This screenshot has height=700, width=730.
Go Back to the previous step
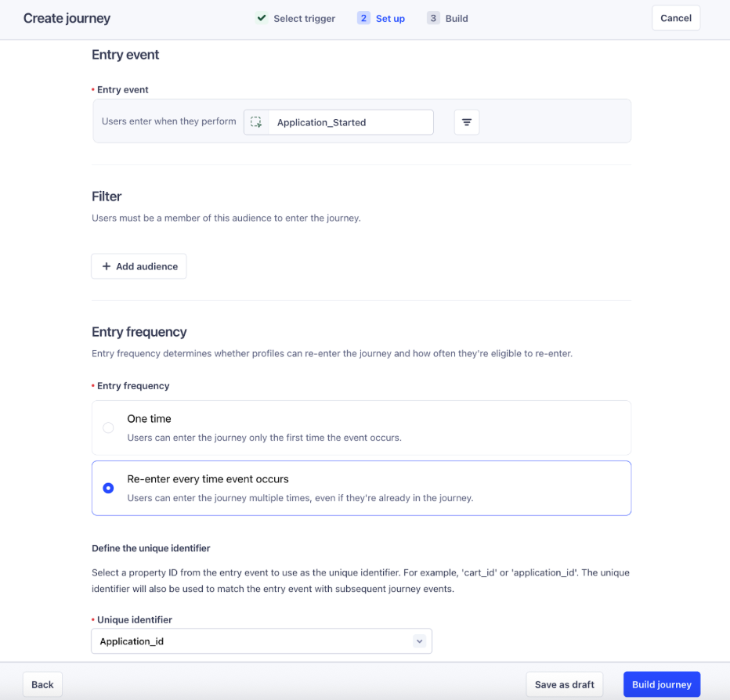click(x=42, y=684)
